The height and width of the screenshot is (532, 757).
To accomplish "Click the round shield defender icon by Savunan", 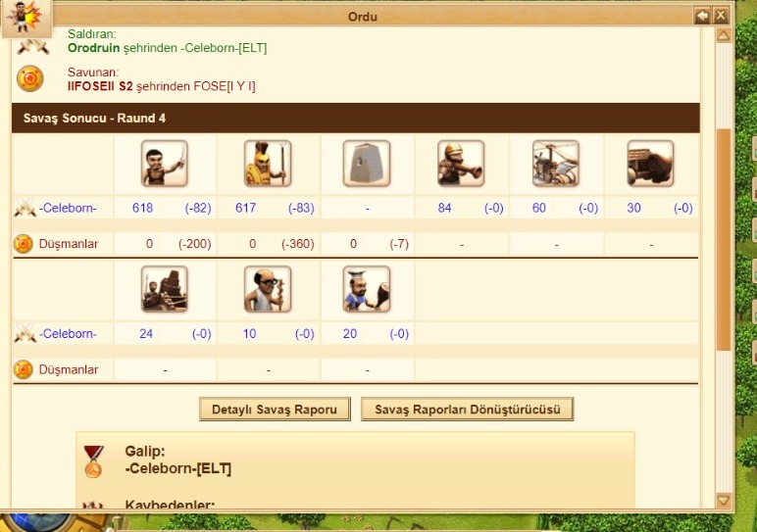I will point(30,78).
